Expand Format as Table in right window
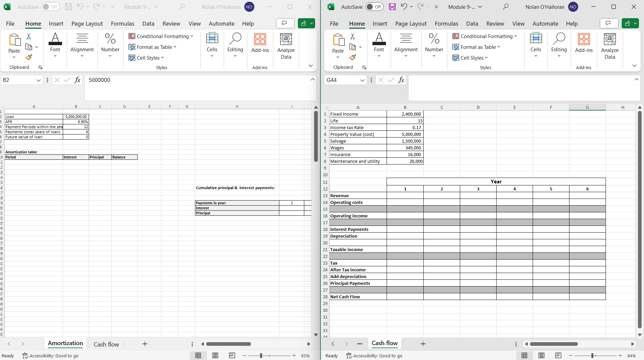Image resolution: width=644 pixels, height=360 pixels. 476,47
